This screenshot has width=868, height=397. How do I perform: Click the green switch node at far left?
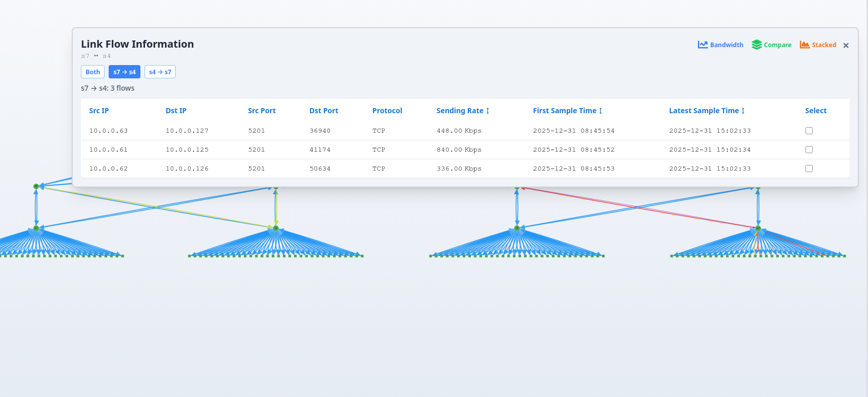pyautogui.click(x=36, y=186)
